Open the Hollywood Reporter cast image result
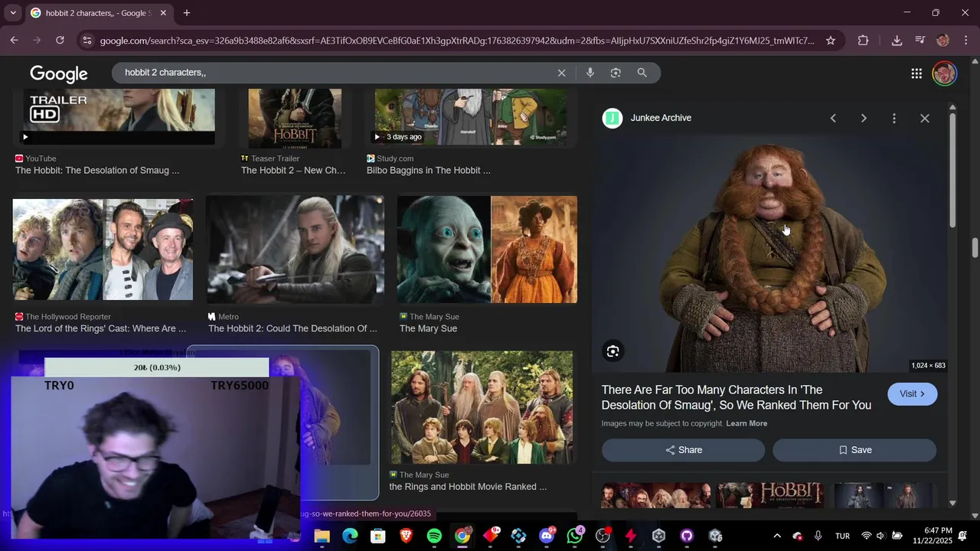Image resolution: width=980 pixels, height=551 pixels. coord(103,249)
